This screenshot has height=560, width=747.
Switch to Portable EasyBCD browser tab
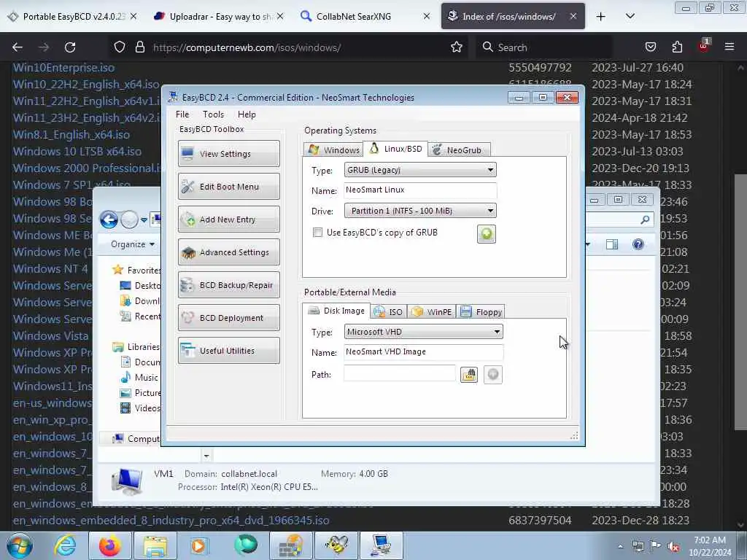pyautogui.click(x=71, y=16)
